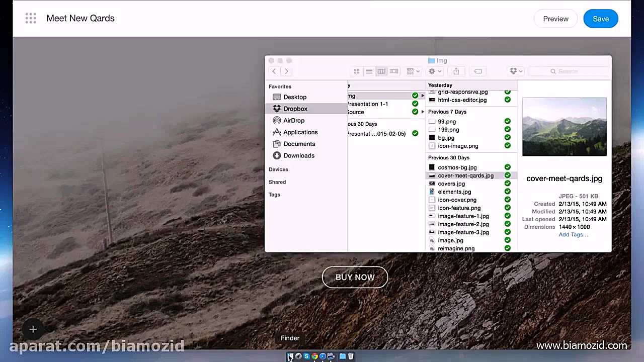
Task: Select Applications in Finder sidebar
Action: point(300,132)
